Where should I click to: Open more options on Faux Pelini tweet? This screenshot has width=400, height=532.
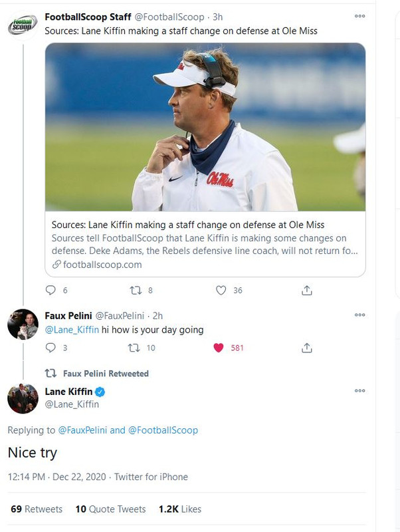point(359,315)
